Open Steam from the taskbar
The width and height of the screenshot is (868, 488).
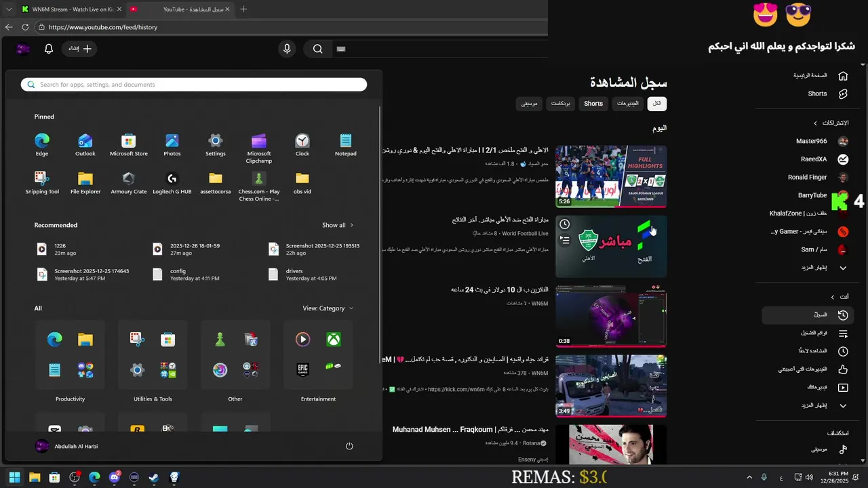point(154,477)
